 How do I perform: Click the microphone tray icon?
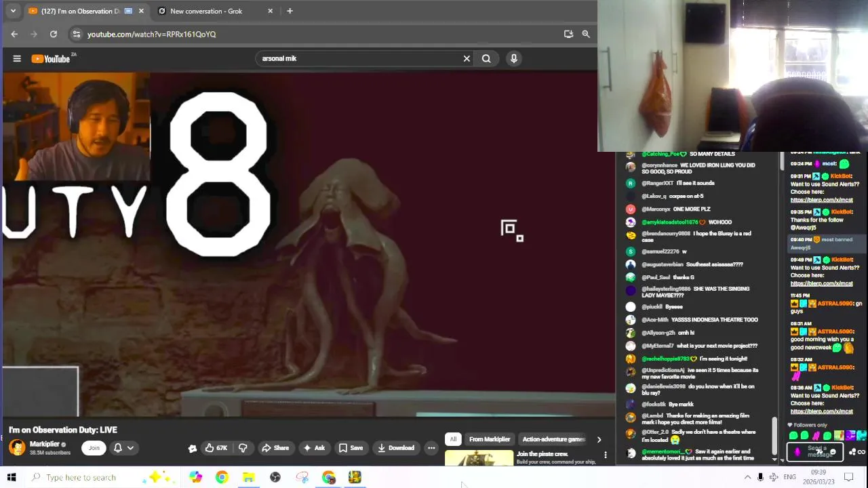tap(760, 477)
